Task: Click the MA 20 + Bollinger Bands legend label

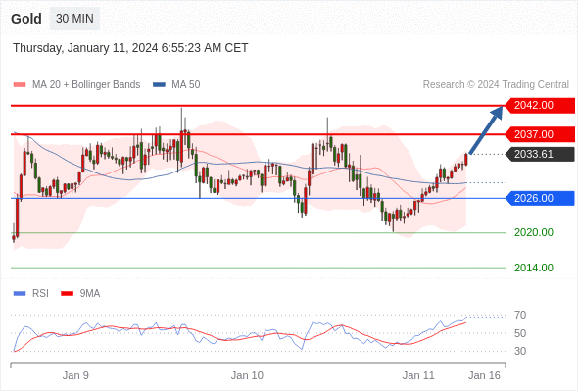Action: [x=86, y=85]
